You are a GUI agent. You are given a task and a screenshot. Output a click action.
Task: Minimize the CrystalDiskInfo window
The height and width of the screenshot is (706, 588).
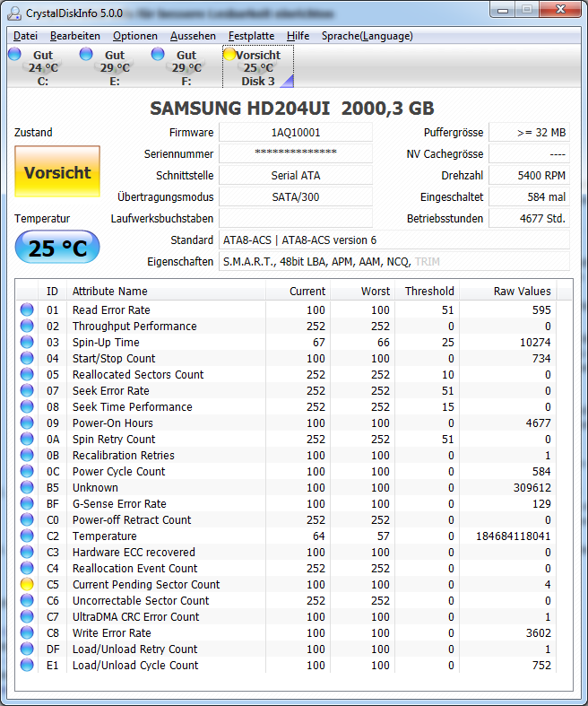[503, 10]
